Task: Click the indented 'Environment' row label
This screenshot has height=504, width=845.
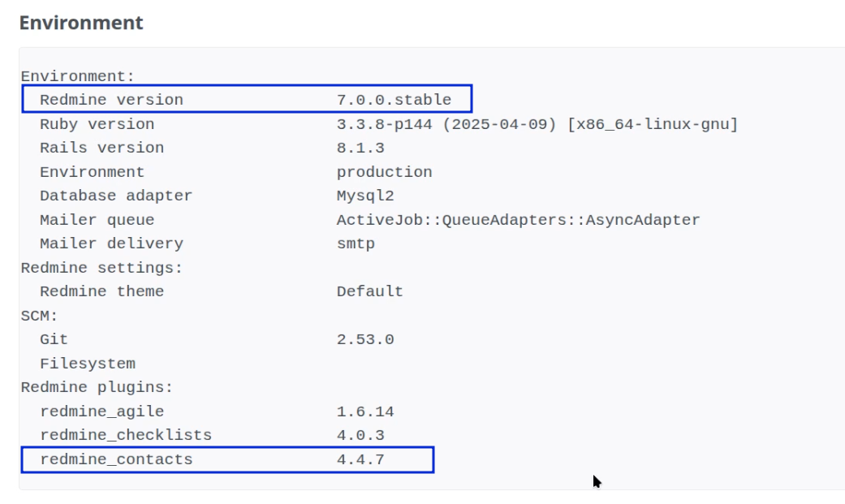Action: (x=93, y=173)
